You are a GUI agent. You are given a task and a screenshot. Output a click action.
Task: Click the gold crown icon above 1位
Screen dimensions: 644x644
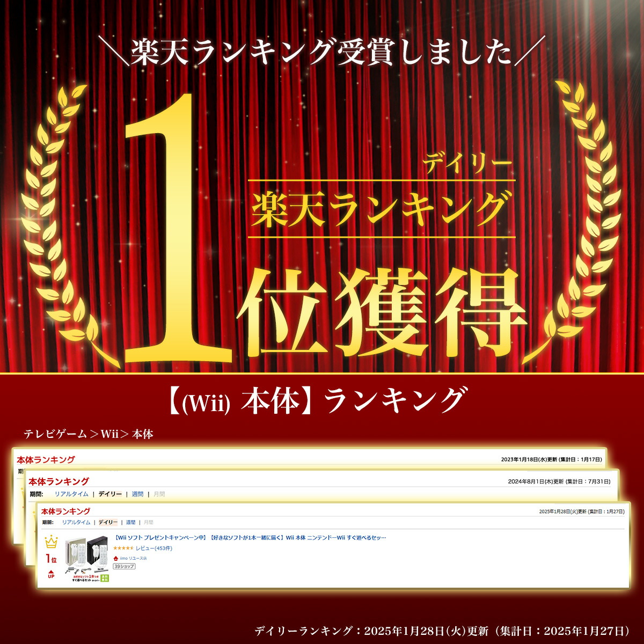(51, 541)
